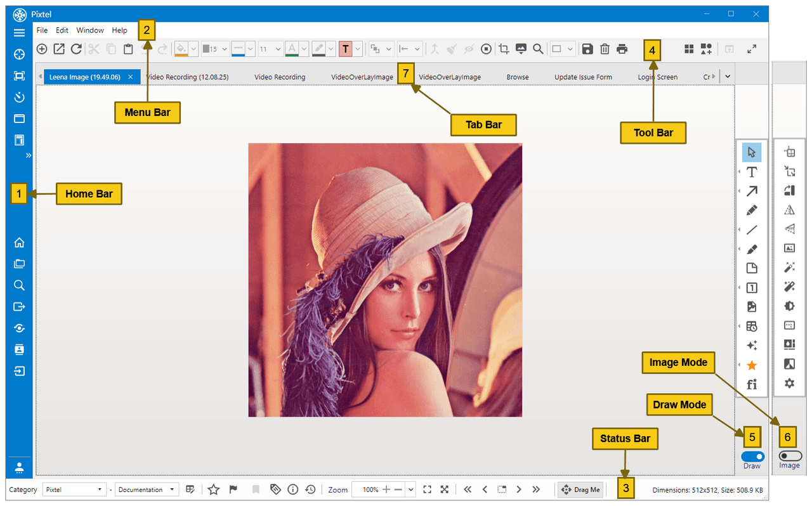Close the Leena Image tab

click(x=130, y=77)
